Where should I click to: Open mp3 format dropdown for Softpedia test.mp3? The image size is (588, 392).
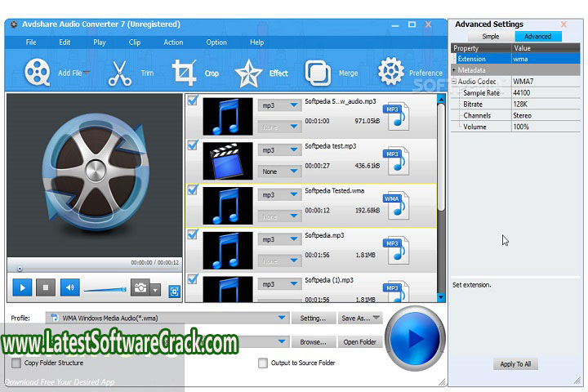coord(279,150)
